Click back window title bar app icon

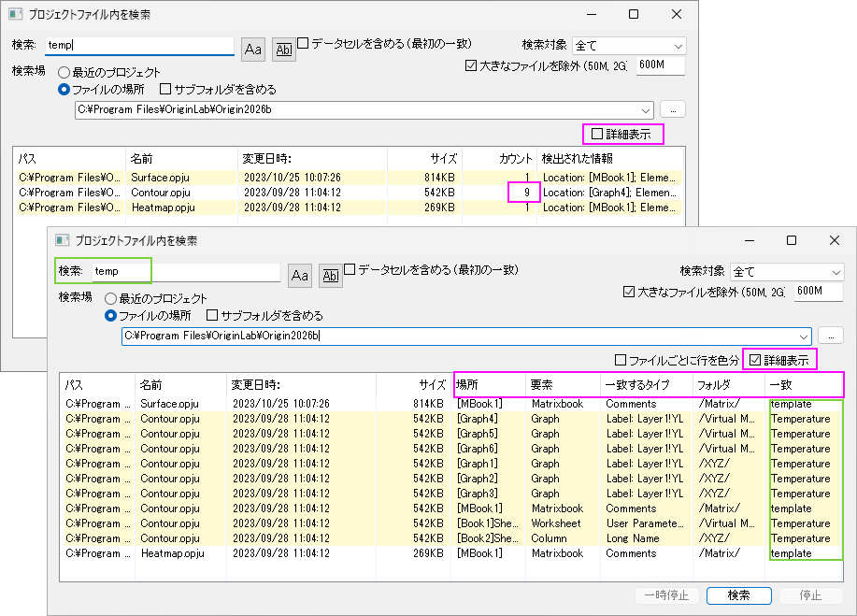pos(16,14)
